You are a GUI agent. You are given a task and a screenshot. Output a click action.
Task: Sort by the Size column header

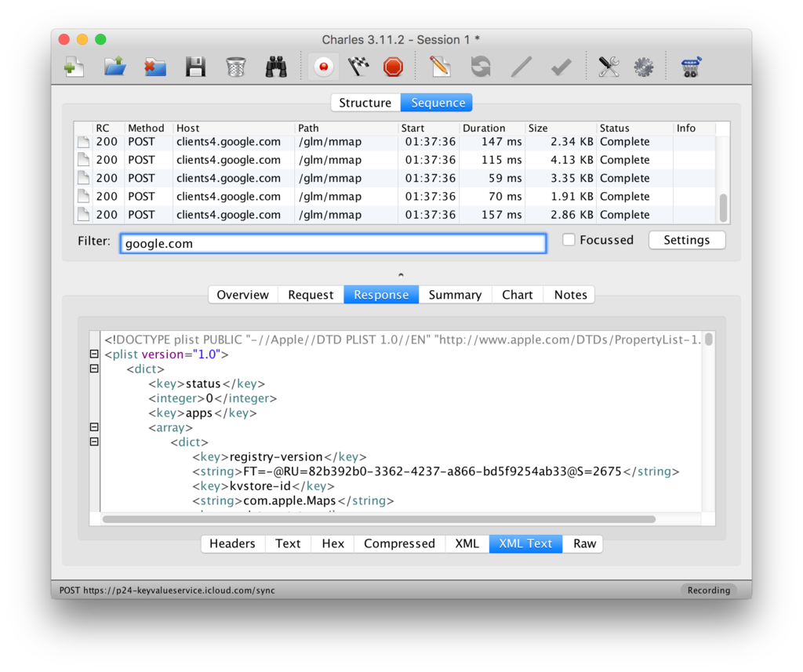coord(561,128)
